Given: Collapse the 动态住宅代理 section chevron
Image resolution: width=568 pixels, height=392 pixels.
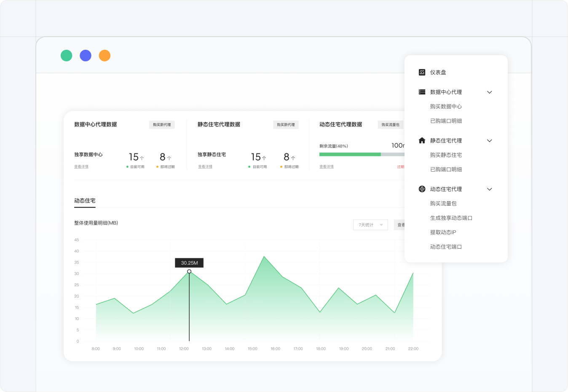Looking at the screenshot, I should (490, 189).
